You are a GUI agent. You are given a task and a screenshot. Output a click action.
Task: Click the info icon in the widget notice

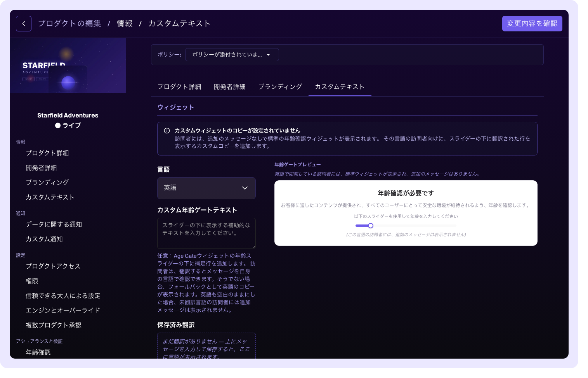[x=167, y=131]
